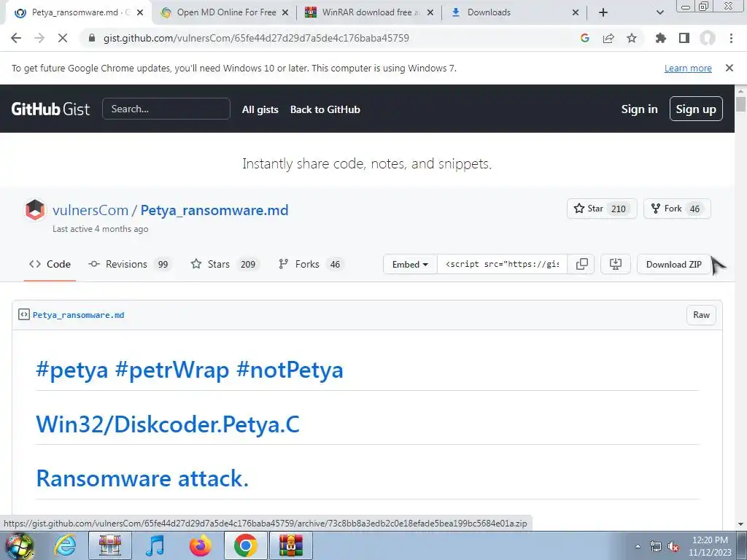
Task: Click the save to desktop icon
Action: tap(616, 264)
